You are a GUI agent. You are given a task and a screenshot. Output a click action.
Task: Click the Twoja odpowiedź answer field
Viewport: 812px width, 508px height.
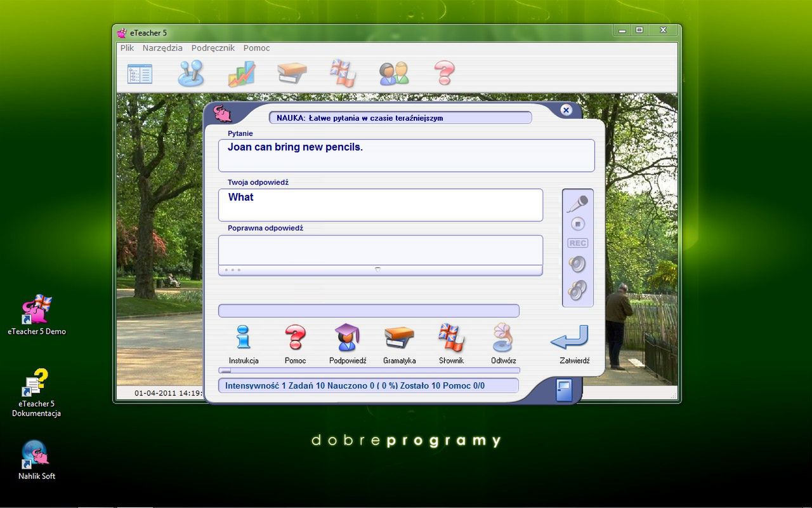[381, 205]
